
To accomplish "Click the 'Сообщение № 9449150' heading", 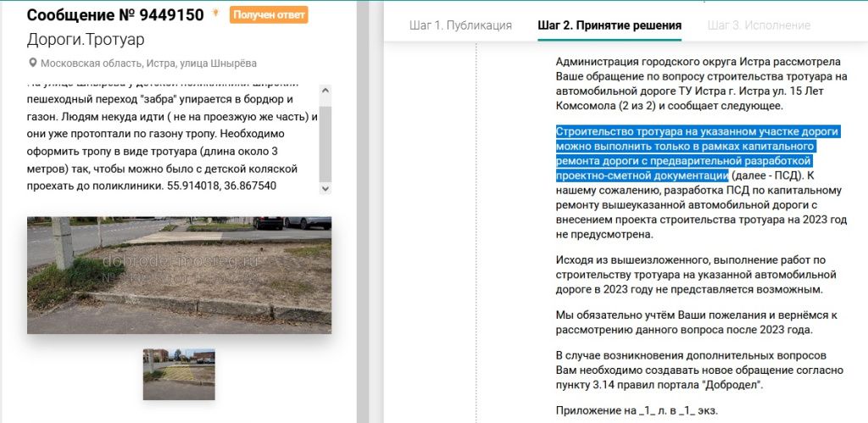I will [115, 14].
